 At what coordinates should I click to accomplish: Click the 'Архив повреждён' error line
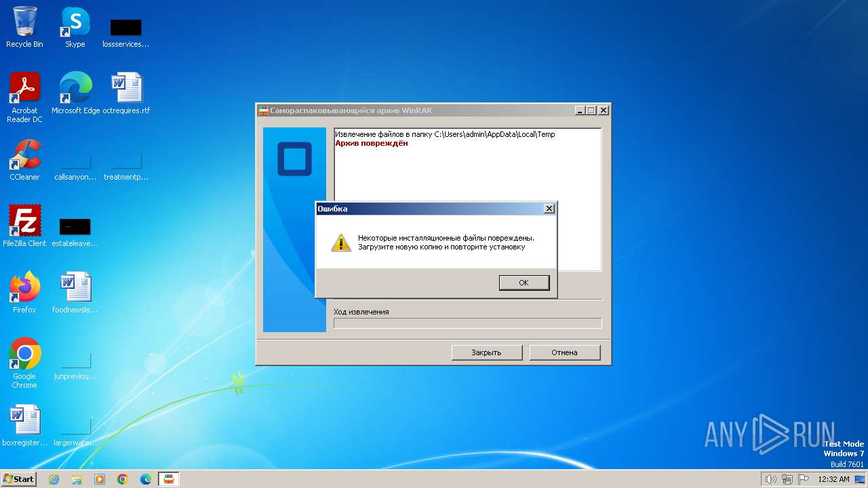372,143
